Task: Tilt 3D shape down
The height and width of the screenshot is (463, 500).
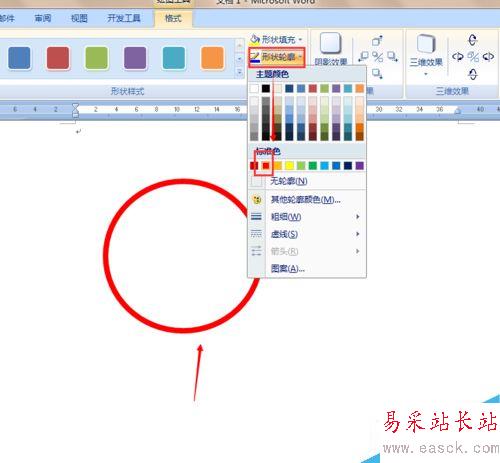Action: click(473, 74)
